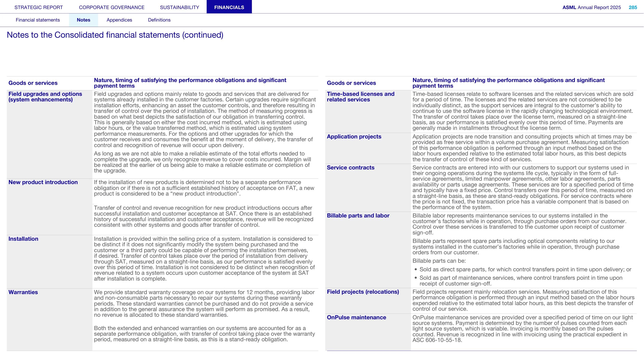The image size is (644, 363).
Task: Select the Application projects label
Action: coord(354,137)
